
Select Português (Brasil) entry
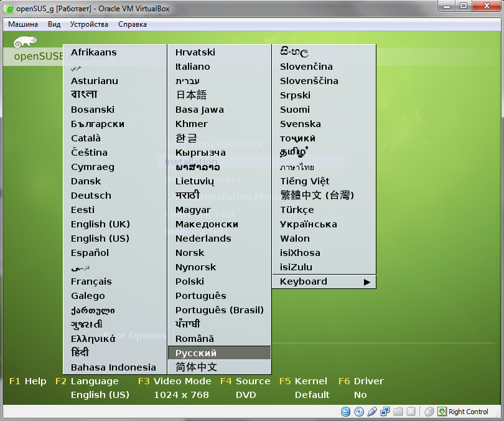(219, 310)
